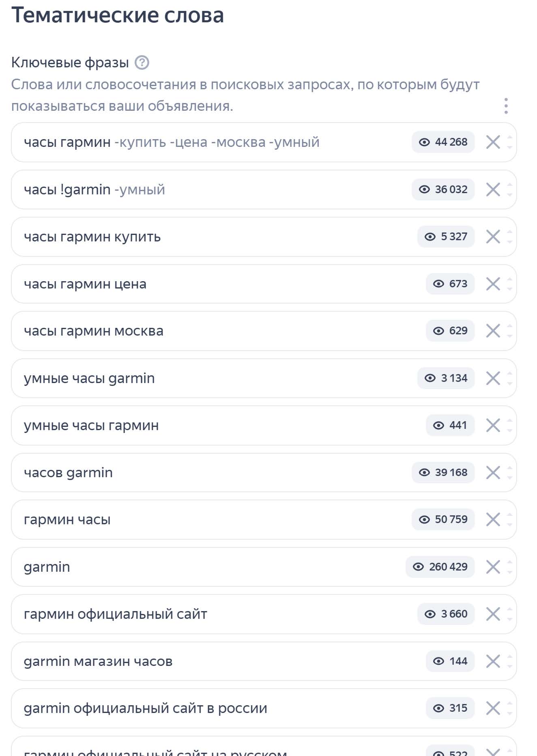Remove the 'часы гармин москва' phrase
Image resolution: width=537 pixels, height=756 pixels.
(493, 331)
